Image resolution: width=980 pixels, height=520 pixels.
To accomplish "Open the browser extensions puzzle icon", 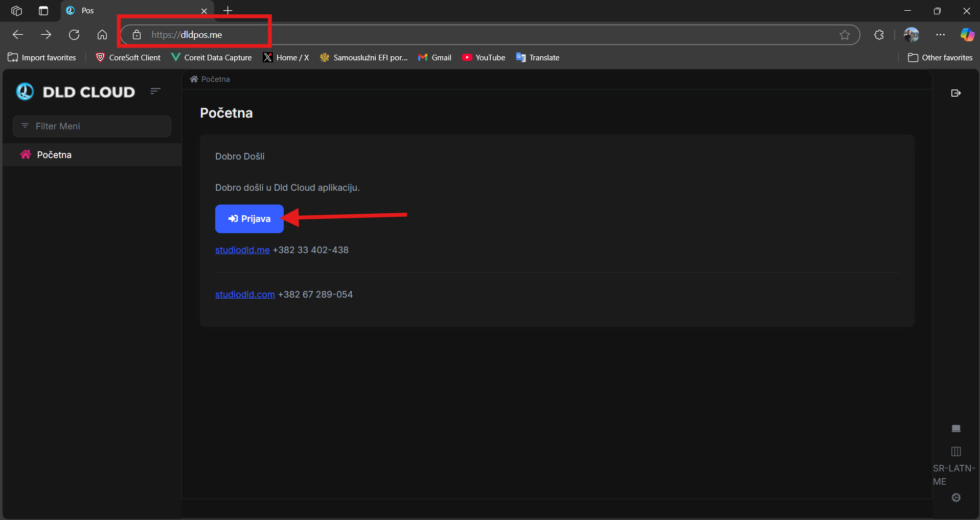I will pyautogui.click(x=879, y=35).
